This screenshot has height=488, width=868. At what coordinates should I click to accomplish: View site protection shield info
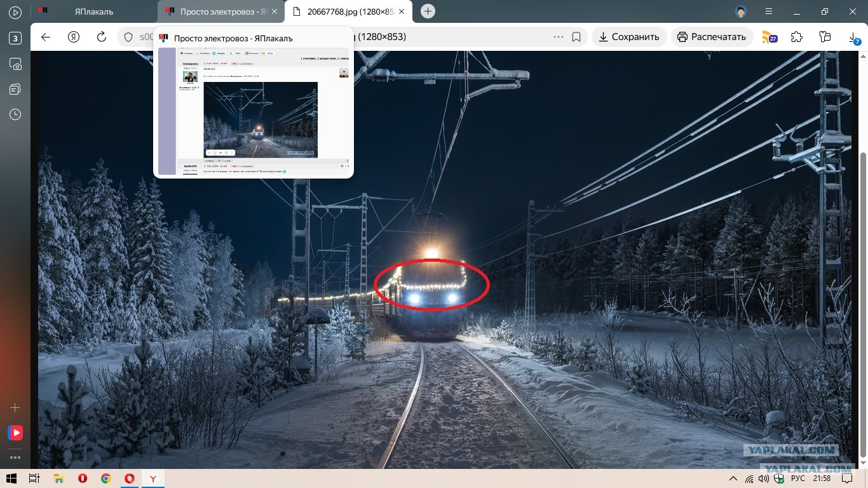(x=128, y=37)
